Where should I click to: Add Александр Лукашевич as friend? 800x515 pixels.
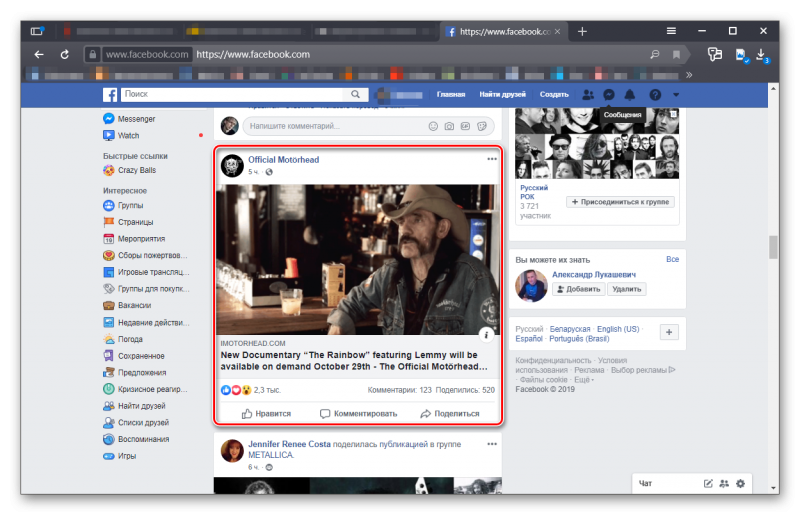click(x=579, y=289)
